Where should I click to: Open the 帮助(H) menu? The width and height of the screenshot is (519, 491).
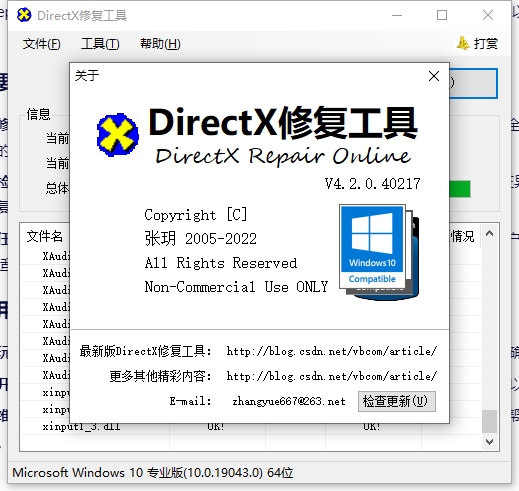click(x=160, y=44)
